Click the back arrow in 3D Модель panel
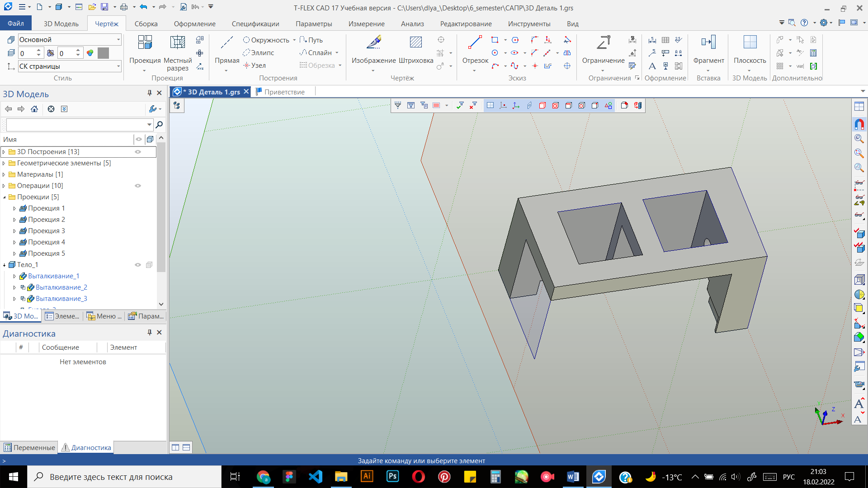This screenshot has width=868, height=488. pos(8,109)
